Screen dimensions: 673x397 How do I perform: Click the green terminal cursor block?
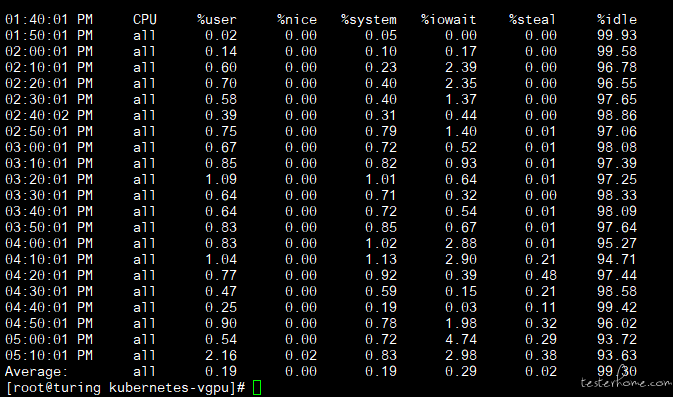click(x=257, y=388)
